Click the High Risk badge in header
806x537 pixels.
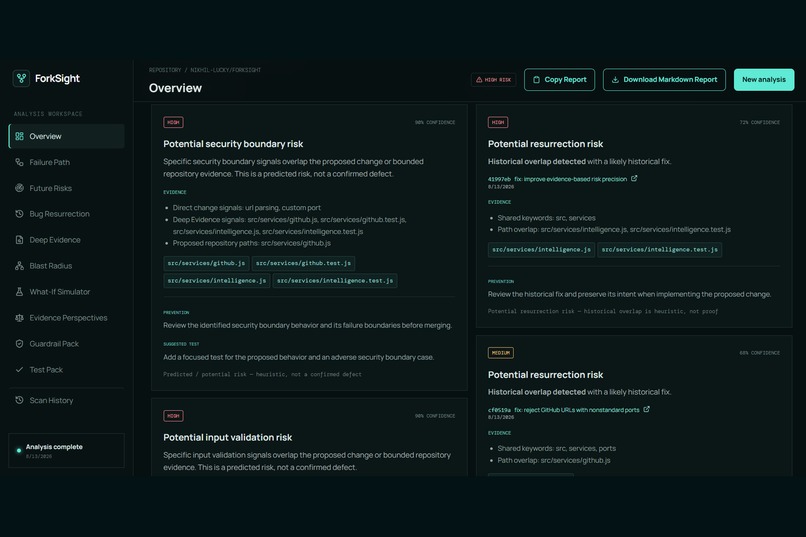(493, 80)
